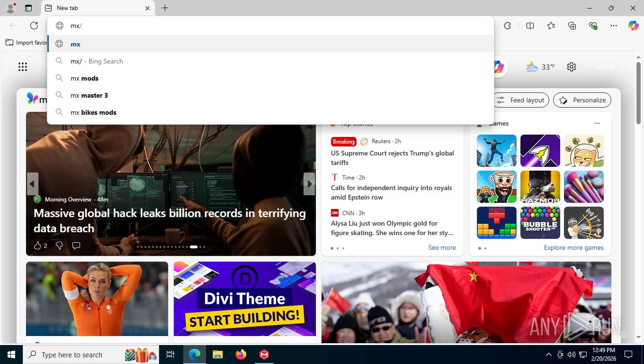Close the New tab tab
This screenshot has width=644, height=364.
(147, 8)
